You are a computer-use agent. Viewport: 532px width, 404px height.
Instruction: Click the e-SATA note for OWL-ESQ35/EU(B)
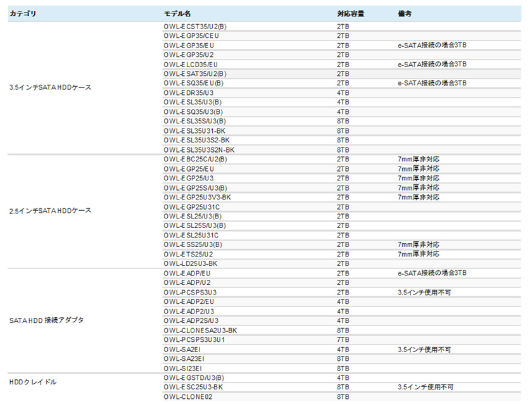[432, 83]
